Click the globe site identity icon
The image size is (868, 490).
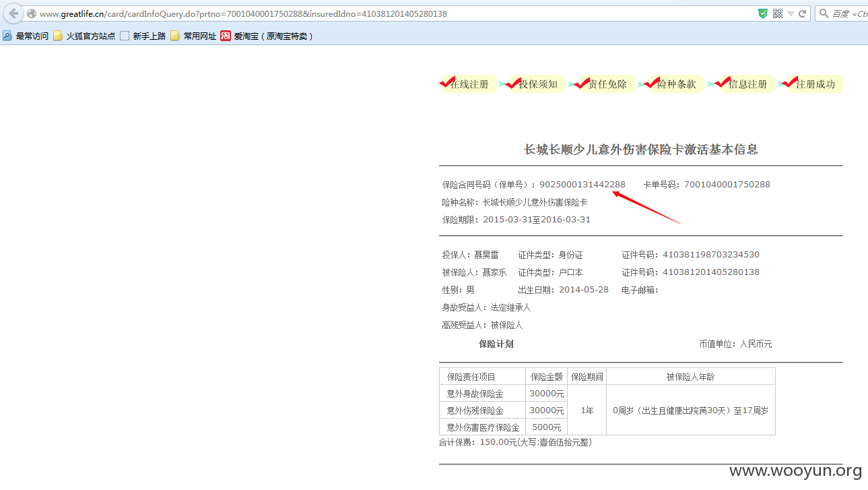coord(32,13)
